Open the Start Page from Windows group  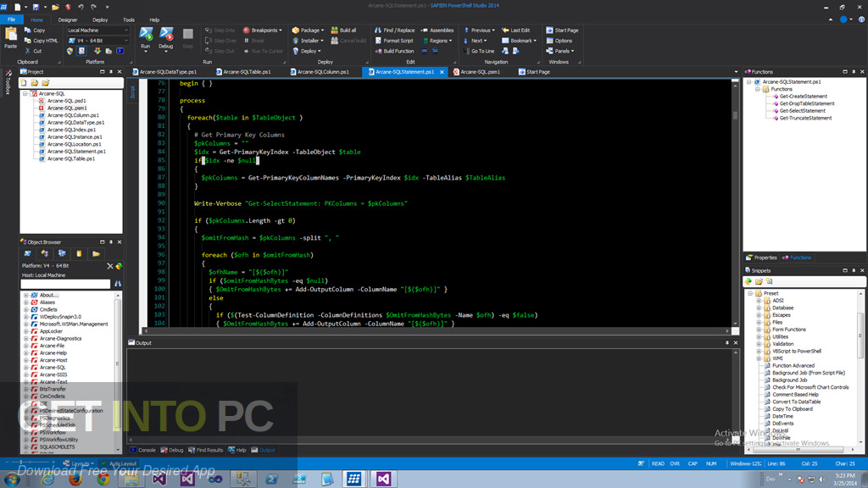pos(562,30)
